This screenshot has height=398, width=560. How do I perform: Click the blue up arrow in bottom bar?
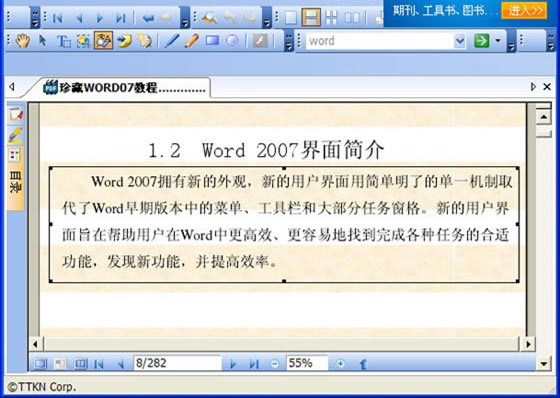click(x=363, y=364)
